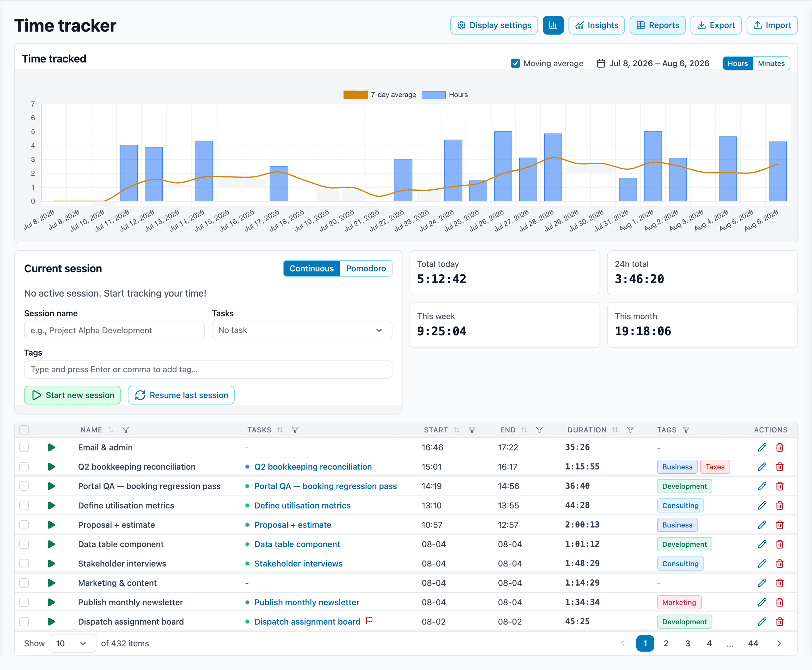812x670 pixels.
Task: Toggle the 7-day average legend swatch
Action: pyautogui.click(x=356, y=95)
